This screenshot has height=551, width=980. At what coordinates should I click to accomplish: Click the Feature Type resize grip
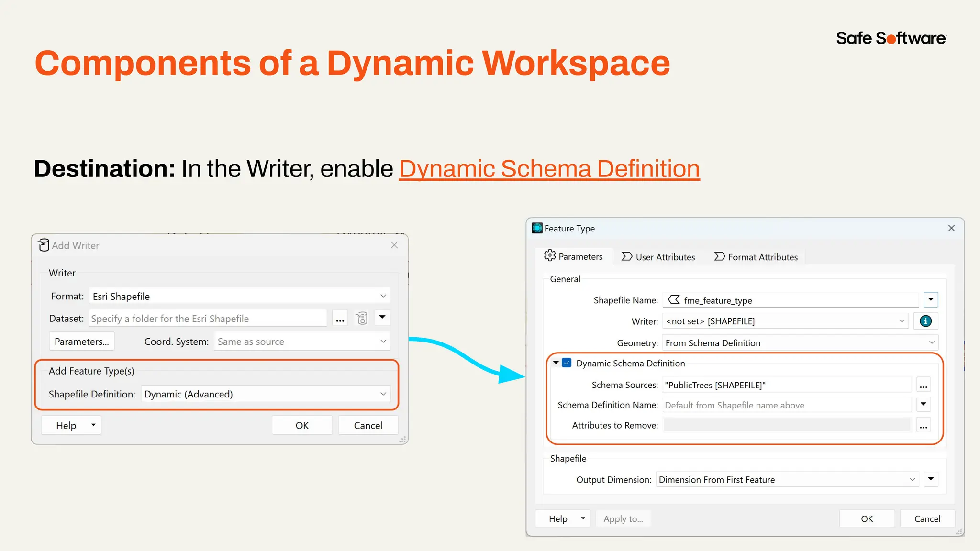[x=959, y=531]
